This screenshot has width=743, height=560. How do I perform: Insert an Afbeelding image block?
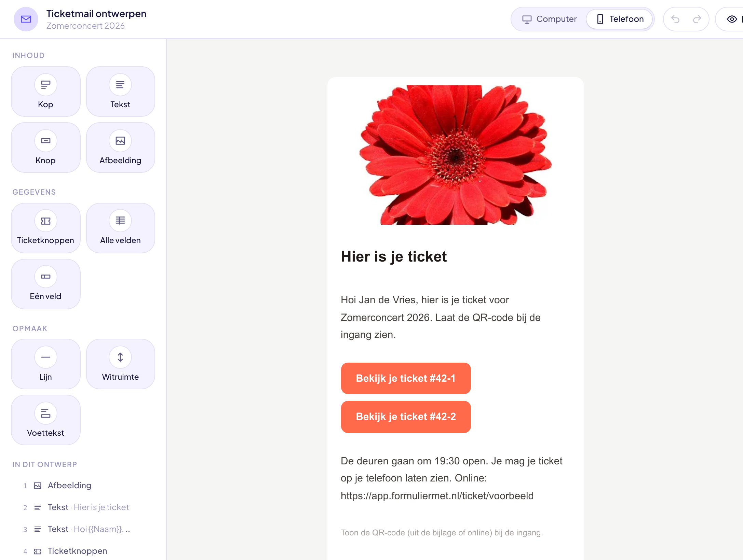(x=120, y=148)
